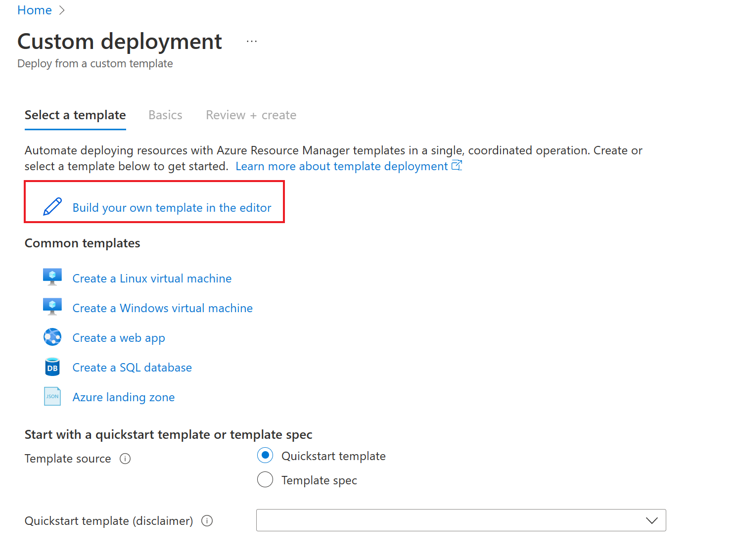Image resolution: width=735 pixels, height=560 pixels.
Task: Click the Linux virtual machine icon
Action: 52,277
